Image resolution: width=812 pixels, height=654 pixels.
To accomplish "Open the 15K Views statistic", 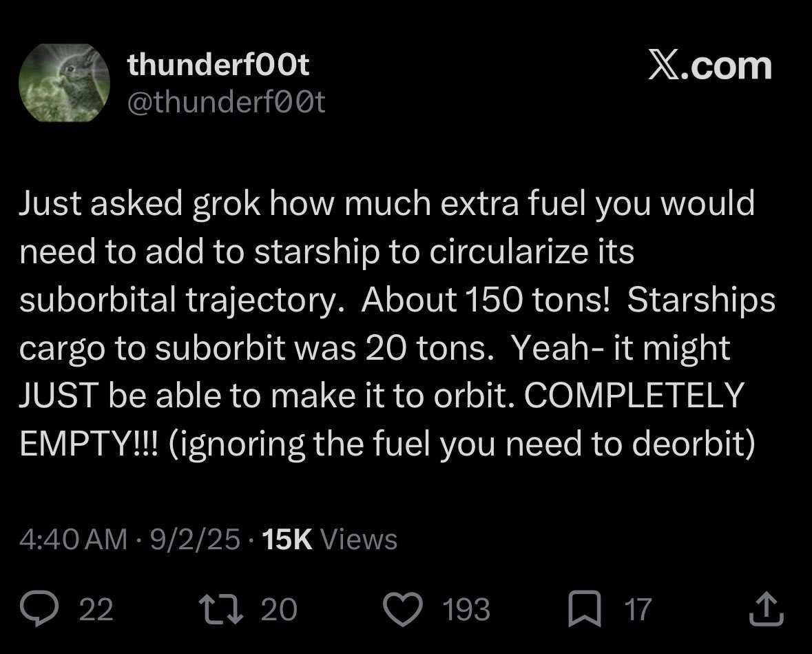I will pos(330,540).
